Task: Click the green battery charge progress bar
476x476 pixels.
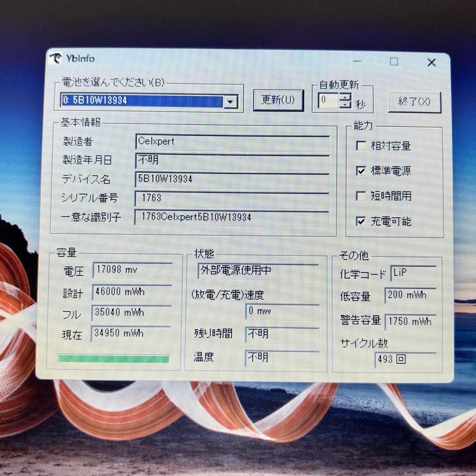Action: click(113, 358)
